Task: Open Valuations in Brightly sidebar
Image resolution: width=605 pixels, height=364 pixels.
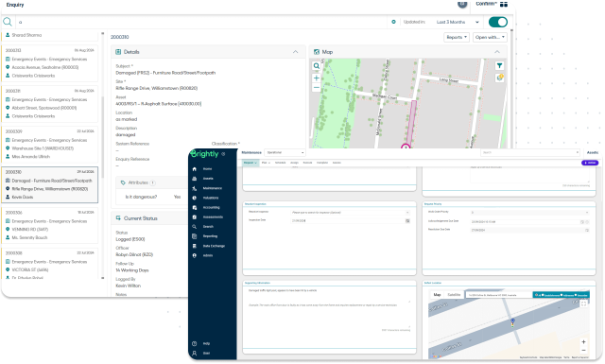Action: tap(210, 198)
